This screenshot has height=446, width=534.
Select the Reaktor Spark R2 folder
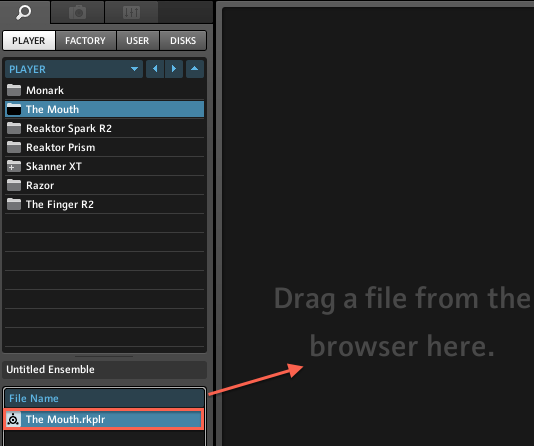click(x=105, y=128)
